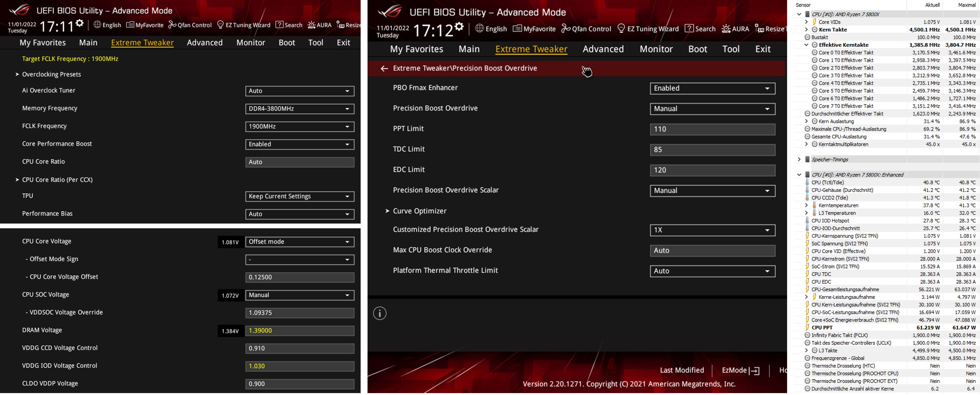The image size is (980, 395).
Task: Open the Main tab in the left BIOS window
Action: (x=88, y=43)
